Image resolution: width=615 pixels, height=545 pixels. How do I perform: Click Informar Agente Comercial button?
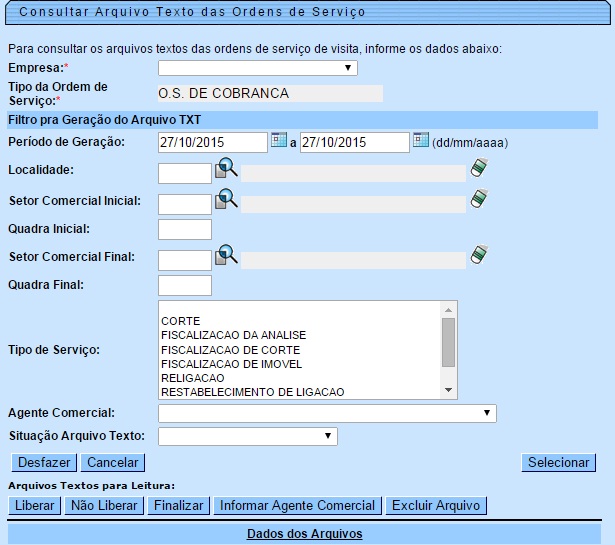[297, 505]
